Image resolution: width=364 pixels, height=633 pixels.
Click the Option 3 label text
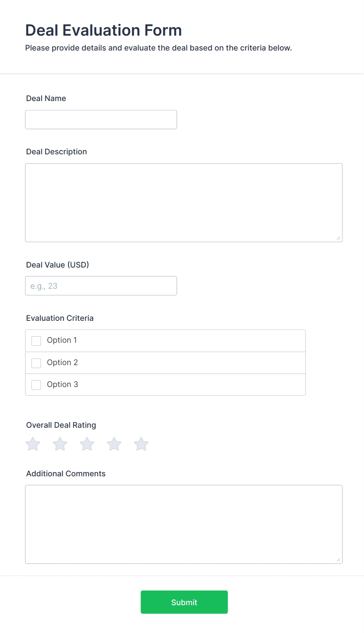(x=62, y=385)
